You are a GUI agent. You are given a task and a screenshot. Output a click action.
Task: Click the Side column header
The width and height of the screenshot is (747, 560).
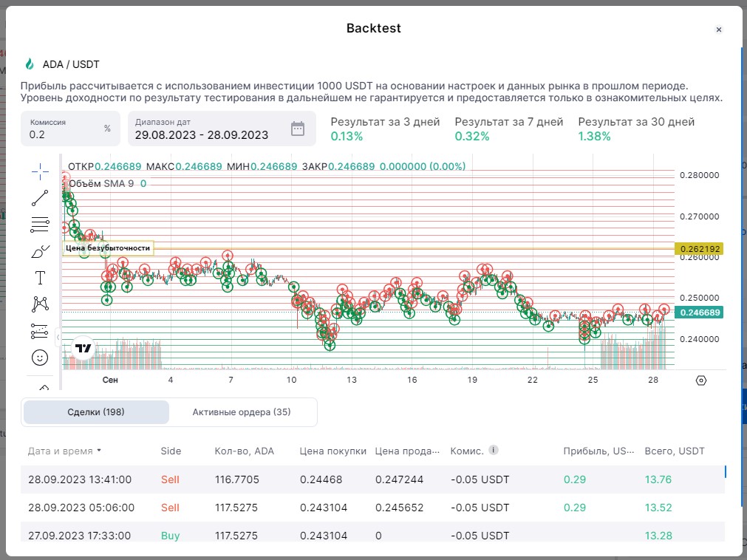pyautogui.click(x=171, y=451)
